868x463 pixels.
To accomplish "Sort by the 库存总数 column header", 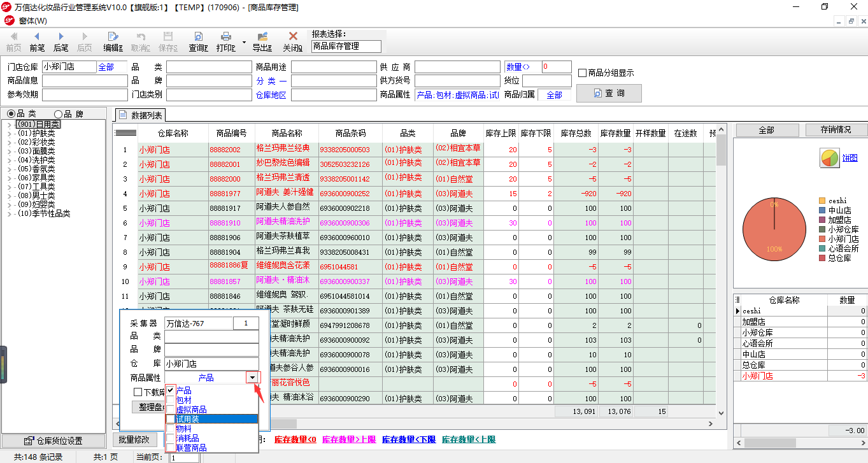I will [576, 133].
